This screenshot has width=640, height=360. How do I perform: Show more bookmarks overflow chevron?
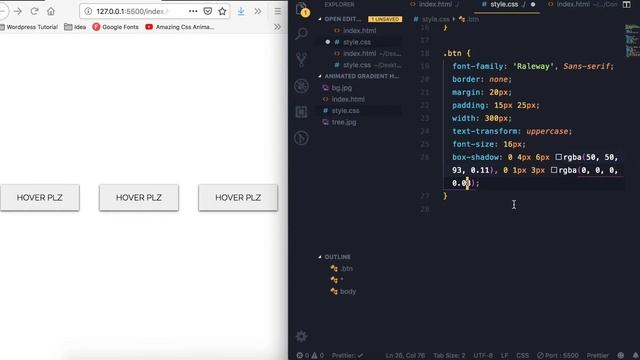click(x=278, y=27)
